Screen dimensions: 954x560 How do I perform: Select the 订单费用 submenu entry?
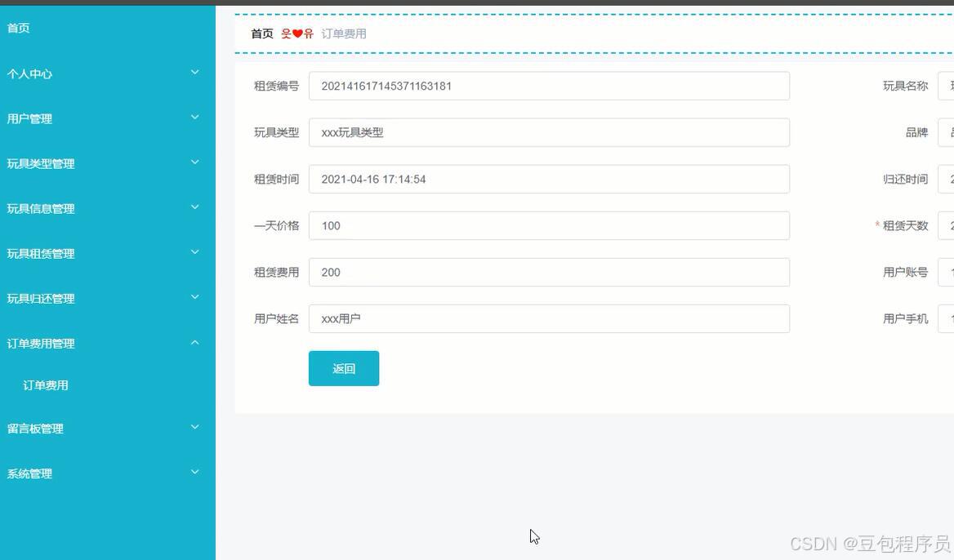coord(45,384)
